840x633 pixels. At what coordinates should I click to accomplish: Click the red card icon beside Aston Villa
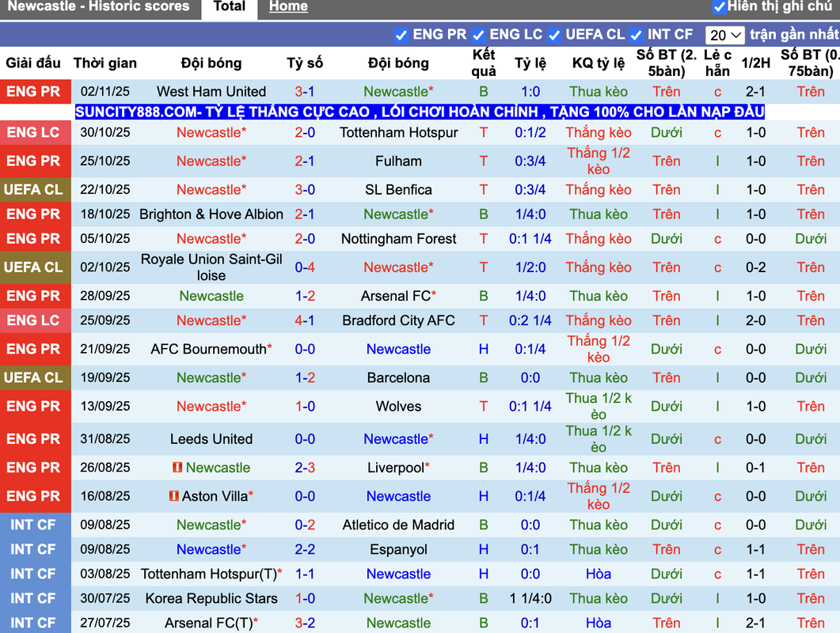click(173, 496)
